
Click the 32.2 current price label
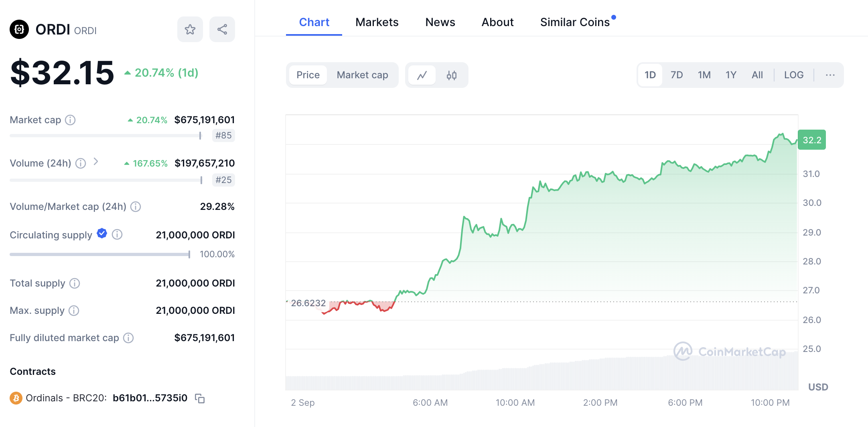812,140
